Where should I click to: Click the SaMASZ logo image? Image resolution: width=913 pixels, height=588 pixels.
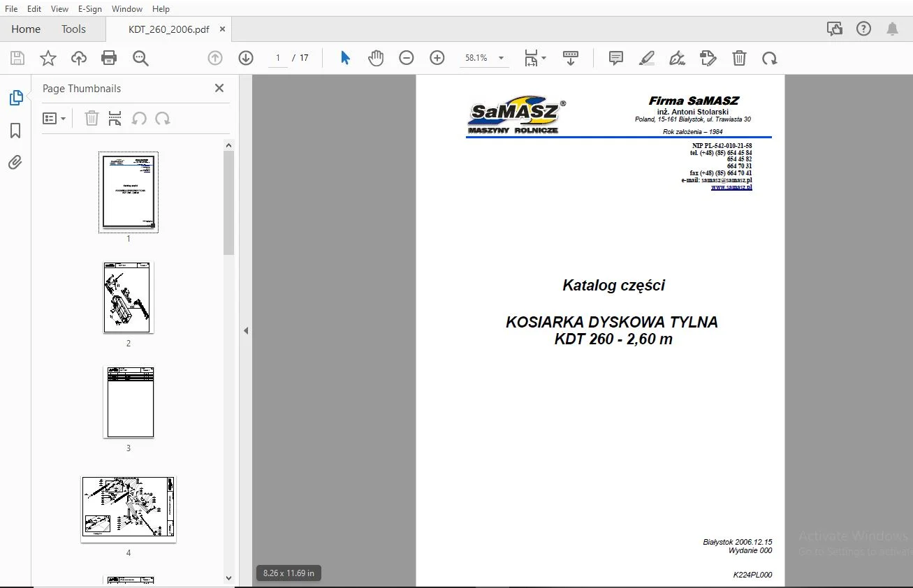point(517,115)
